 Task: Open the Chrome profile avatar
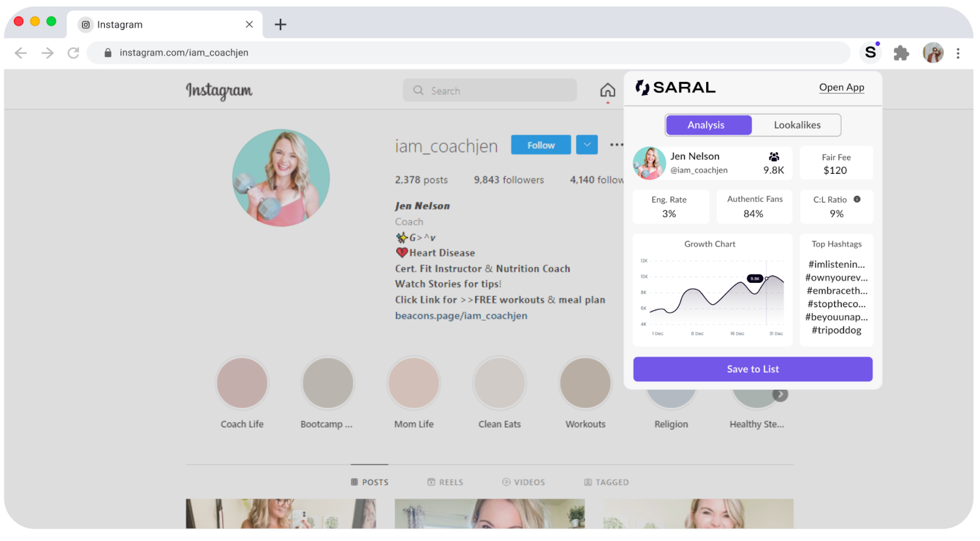tap(933, 53)
